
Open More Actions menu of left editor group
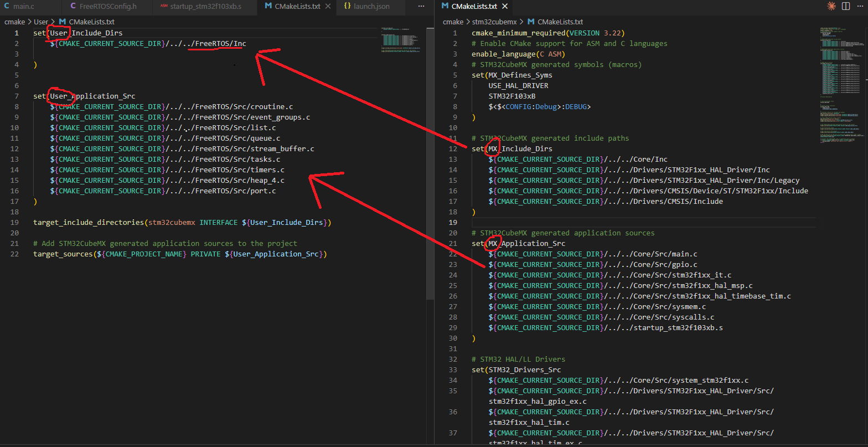tap(421, 6)
